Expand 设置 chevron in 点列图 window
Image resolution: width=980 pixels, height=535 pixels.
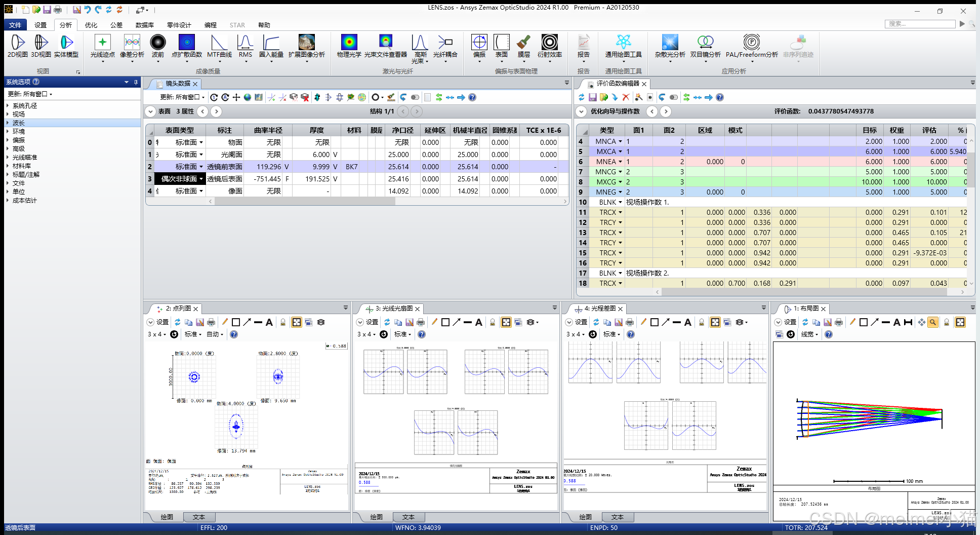coord(150,322)
